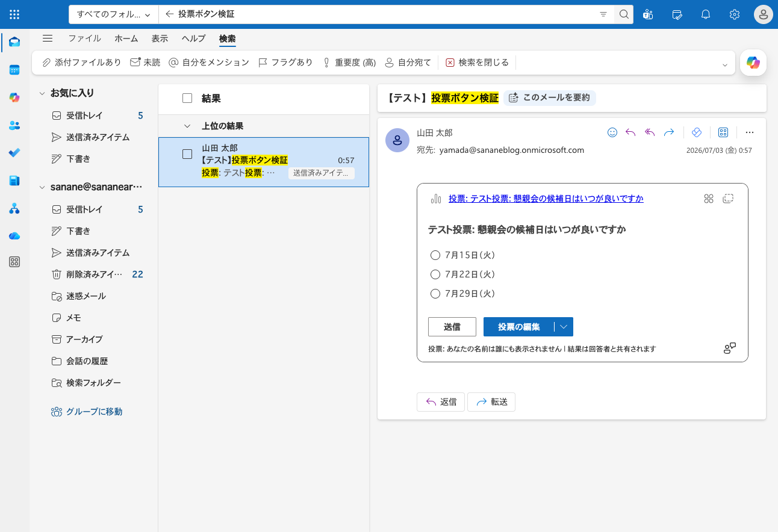
Task: Select the 7月29日(火) radio option
Action: (435, 294)
